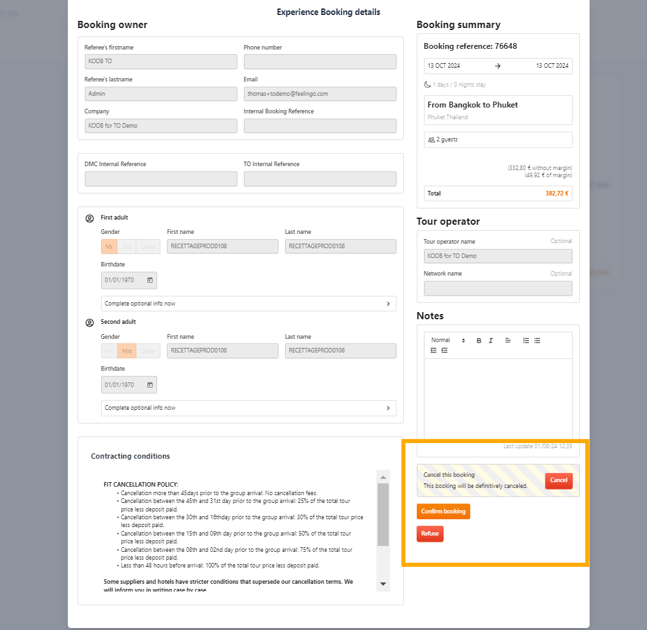Select Mr gender for first adult
The image size is (647, 630).
109,246
